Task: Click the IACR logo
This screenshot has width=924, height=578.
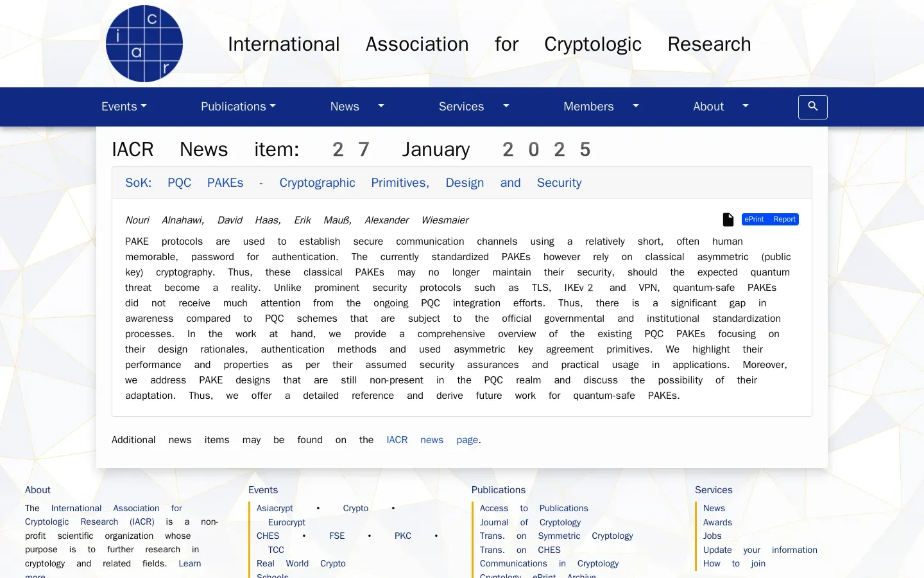Action: pos(144,44)
